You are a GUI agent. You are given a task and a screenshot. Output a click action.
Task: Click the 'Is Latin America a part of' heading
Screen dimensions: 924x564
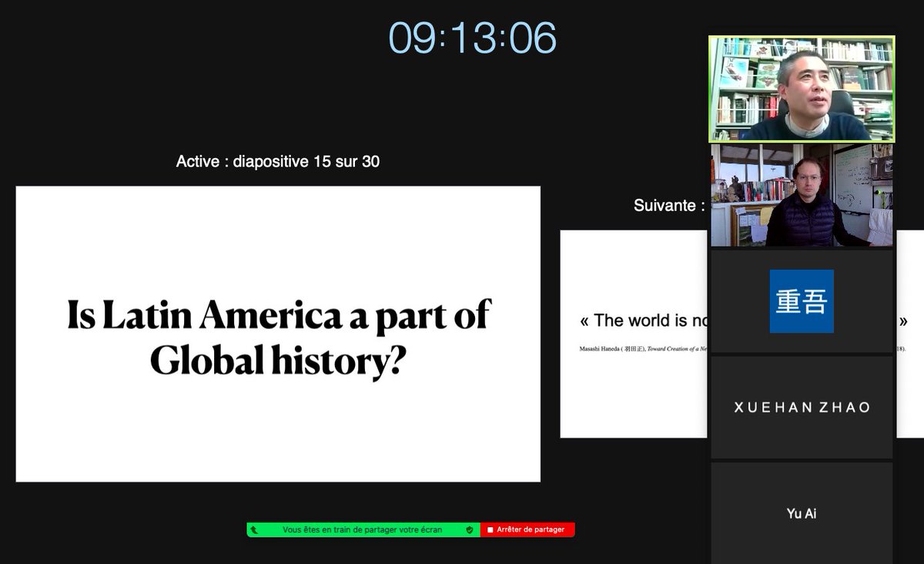point(279,314)
